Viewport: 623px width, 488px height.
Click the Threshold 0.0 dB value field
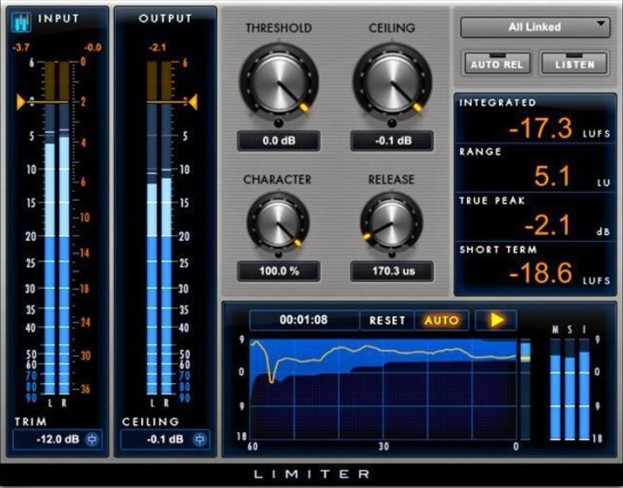tap(278, 141)
